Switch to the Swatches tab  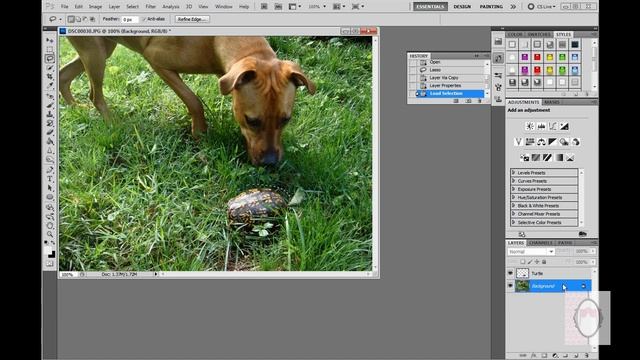point(539,34)
